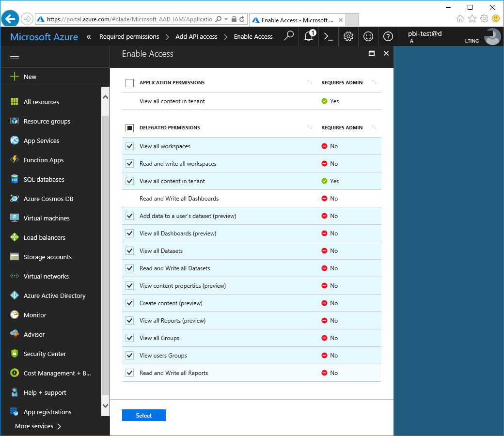This screenshot has height=436, width=504.
Task: Click the sidebar scrollbar up arrow
Action: pyautogui.click(x=105, y=97)
